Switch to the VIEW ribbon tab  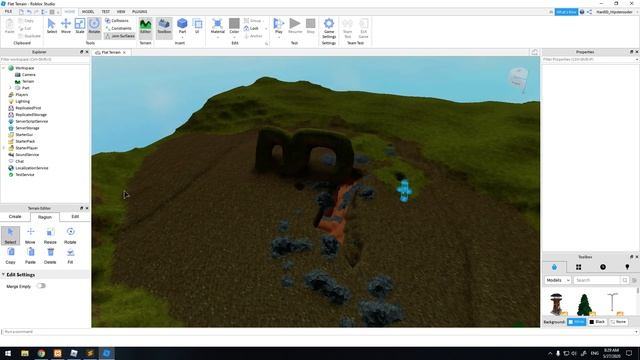point(121,11)
